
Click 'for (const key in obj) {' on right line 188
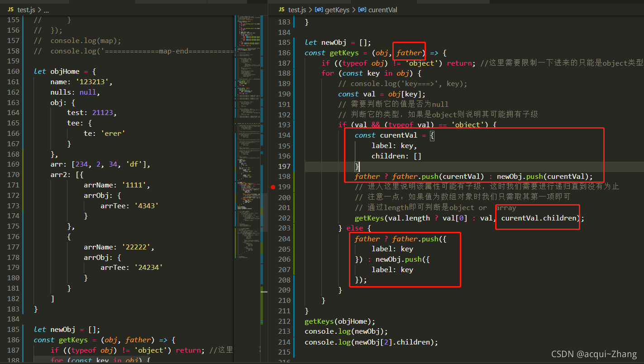[371, 73]
